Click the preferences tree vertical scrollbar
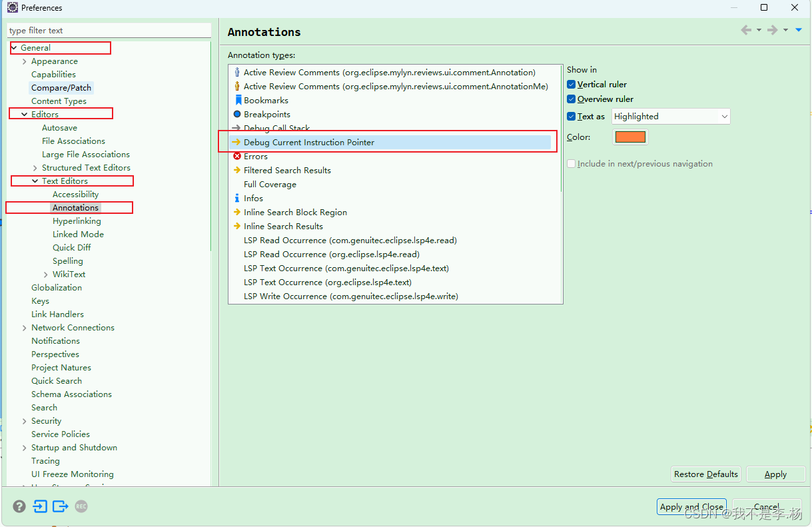The image size is (812, 527). (210, 147)
